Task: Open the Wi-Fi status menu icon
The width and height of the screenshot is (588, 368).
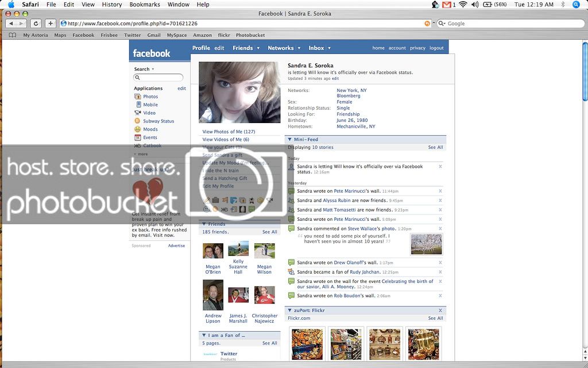Action: tap(463, 5)
